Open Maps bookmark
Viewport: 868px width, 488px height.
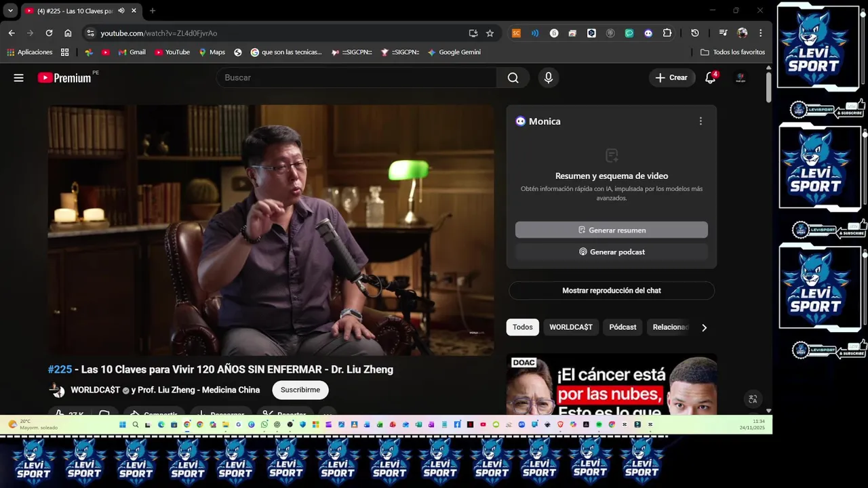pos(212,52)
